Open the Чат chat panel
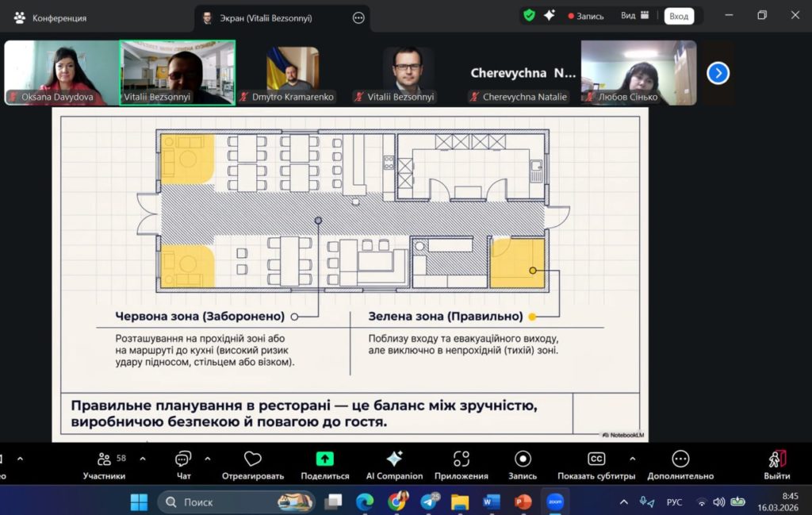The height and width of the screenshot is (515, 812). tap(183, 459)
